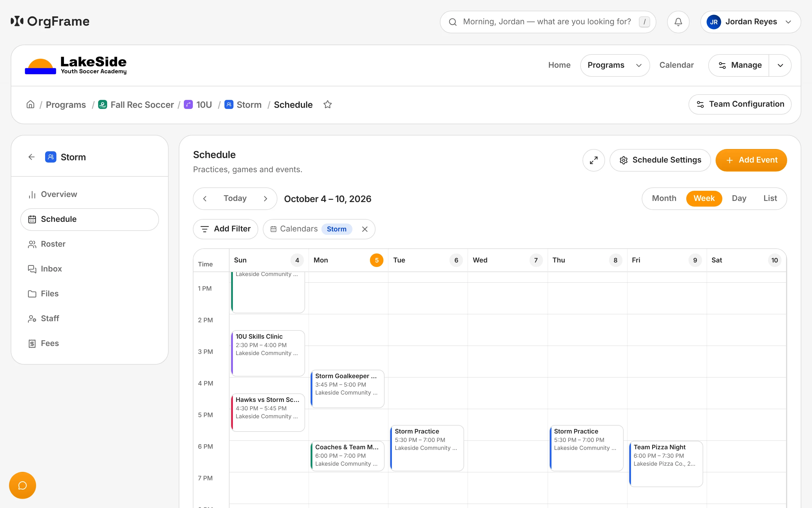
Task: Open the Team Pizza Night event
Action: click(666, 464)
